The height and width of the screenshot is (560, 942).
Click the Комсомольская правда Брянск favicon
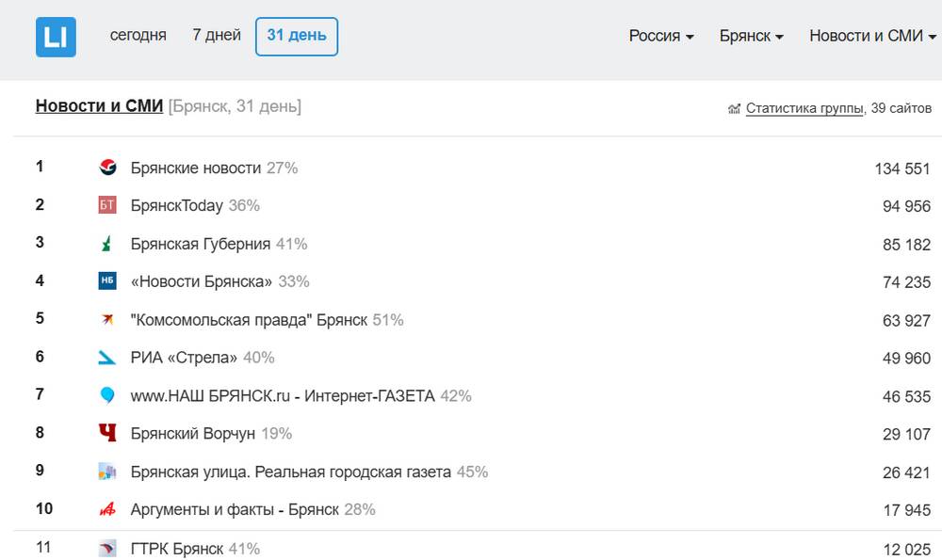click(x=107, y=320)
